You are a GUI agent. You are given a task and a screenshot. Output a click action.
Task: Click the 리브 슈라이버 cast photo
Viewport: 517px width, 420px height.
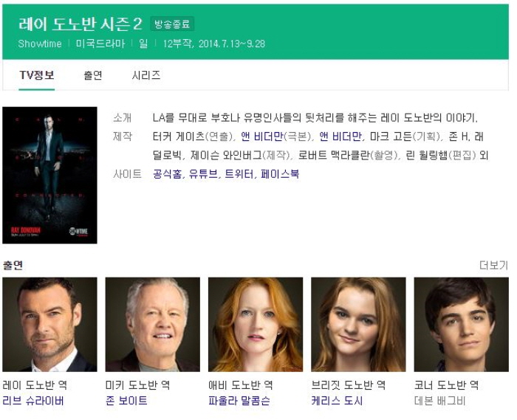pyautogui.click(x=49, y=325)
